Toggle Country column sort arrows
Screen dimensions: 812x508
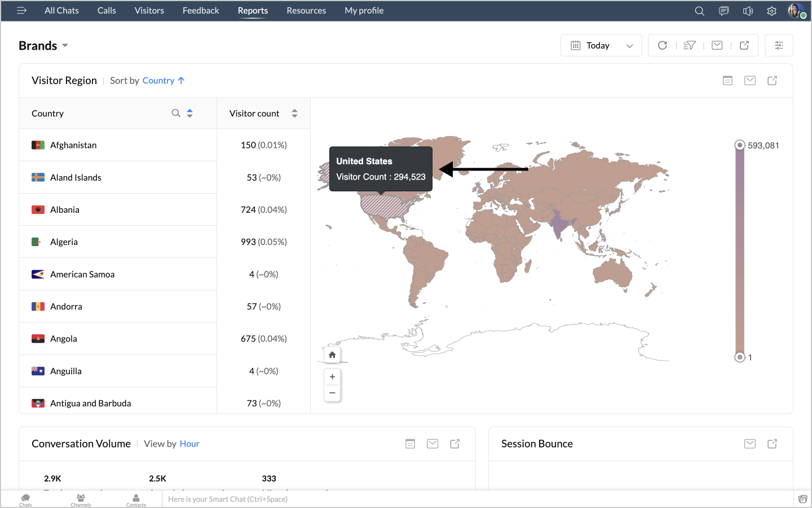click(190, 113)
